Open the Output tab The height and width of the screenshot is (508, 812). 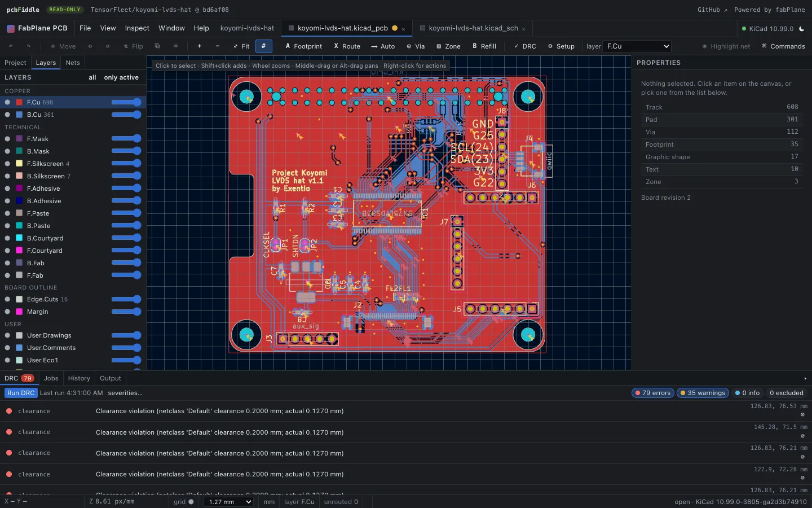click(x=111, y=378)
